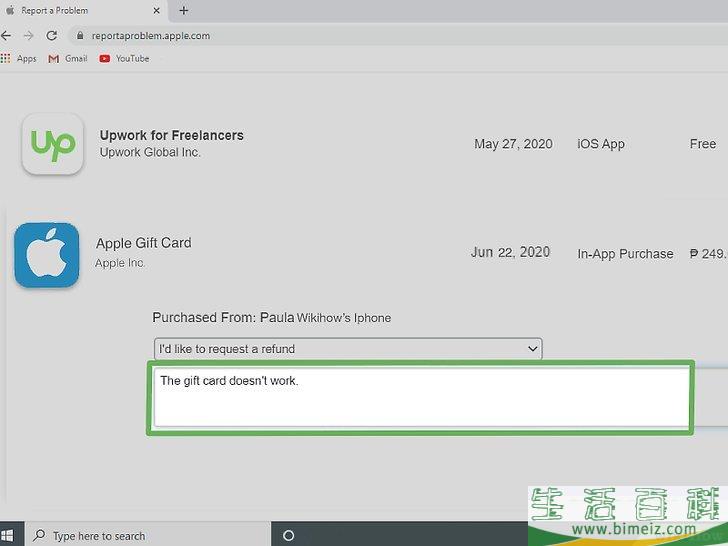This screenshot has height=546, width=728.
Task: Select the Report a Problem tab
Action: [x=84, y=11]
